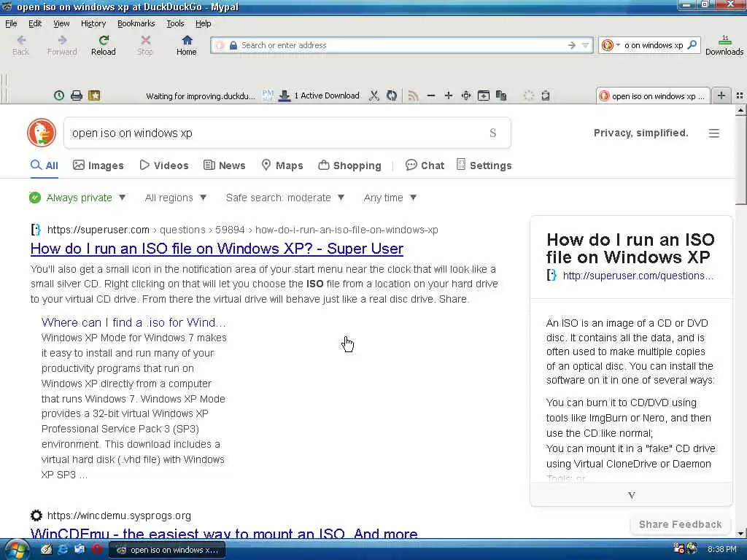Expand the All regions dropdown
Screen dimensions: 747x560
tap(175, 198)
